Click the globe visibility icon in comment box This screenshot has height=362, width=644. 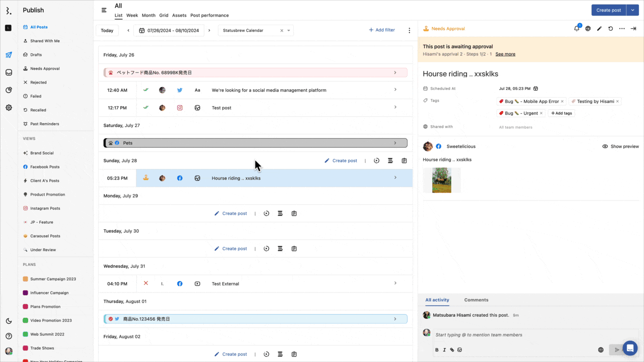(601, 350)
